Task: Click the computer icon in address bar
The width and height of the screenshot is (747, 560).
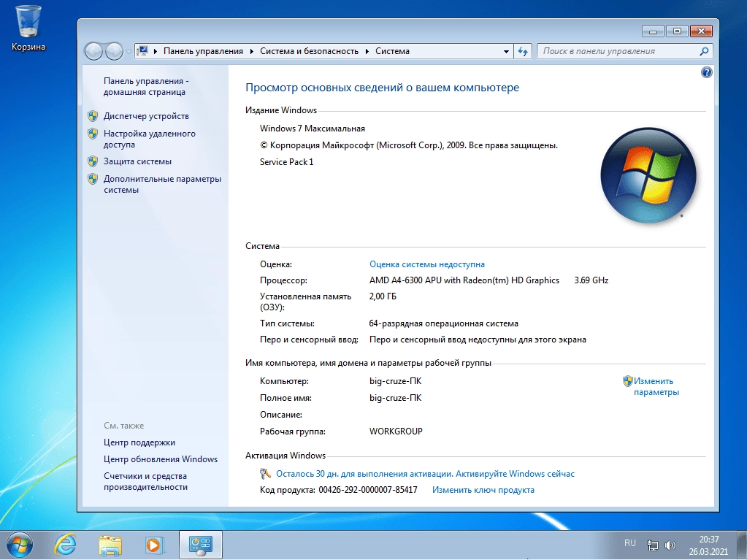Action: [142, 51]
